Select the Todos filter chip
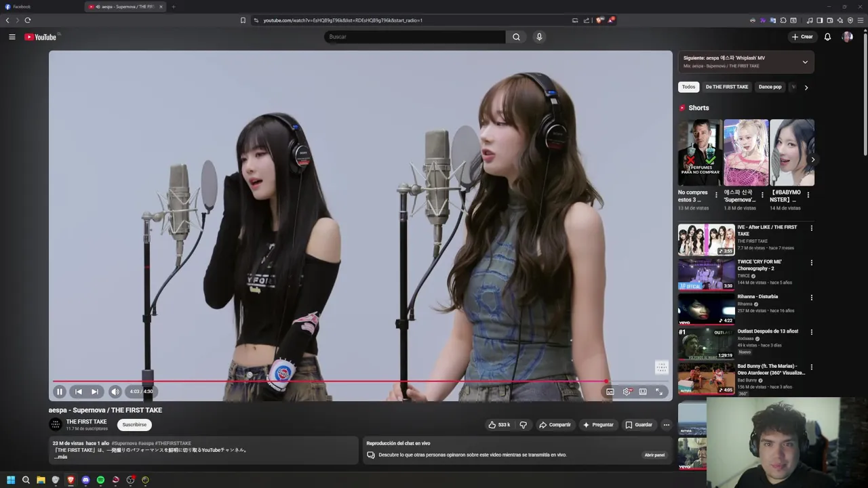 [x=688, y=87]
